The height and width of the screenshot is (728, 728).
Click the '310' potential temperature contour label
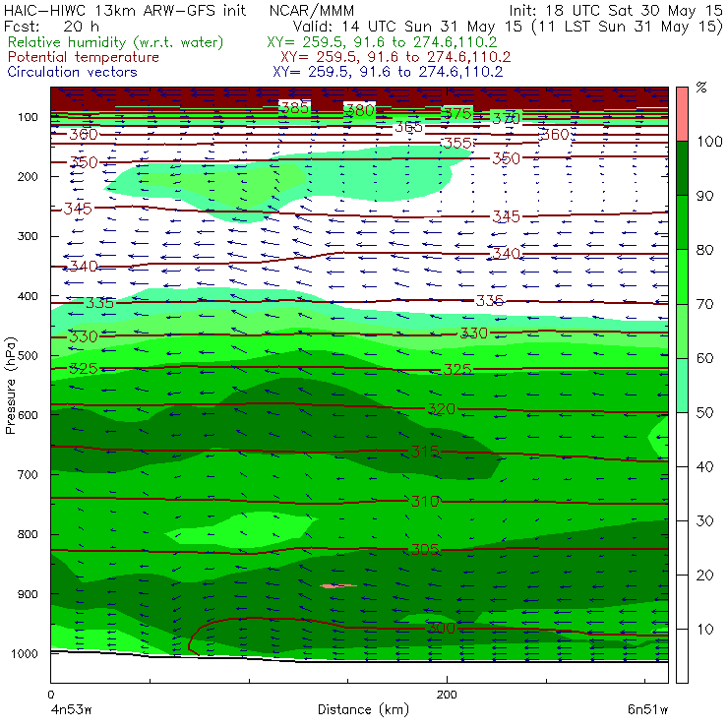pos(425,502)
